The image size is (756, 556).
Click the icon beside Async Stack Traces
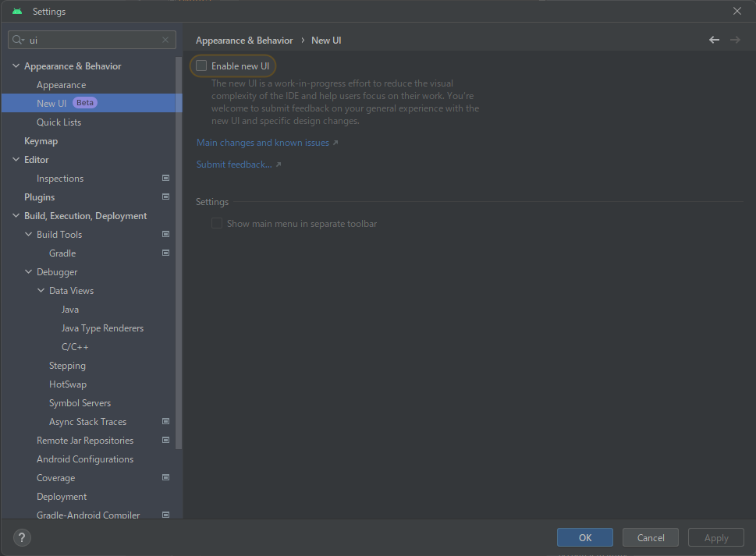click(165, 421)
